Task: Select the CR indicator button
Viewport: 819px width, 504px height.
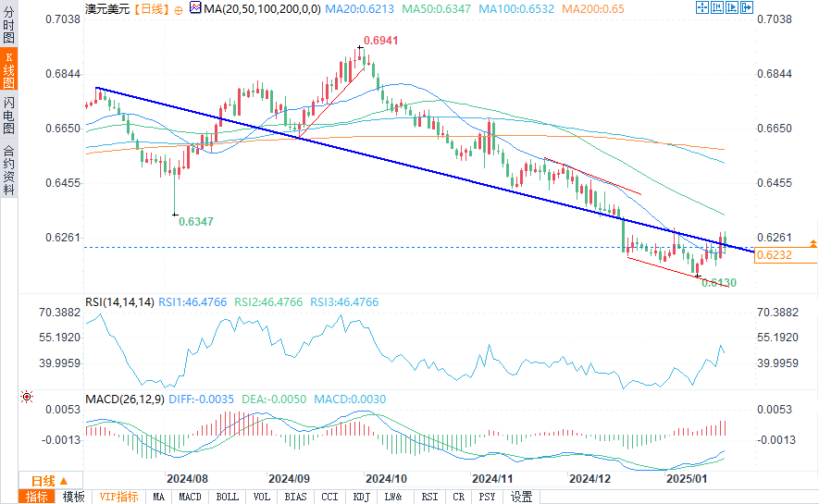Action: pyautogui.click(x=459, y=497)
